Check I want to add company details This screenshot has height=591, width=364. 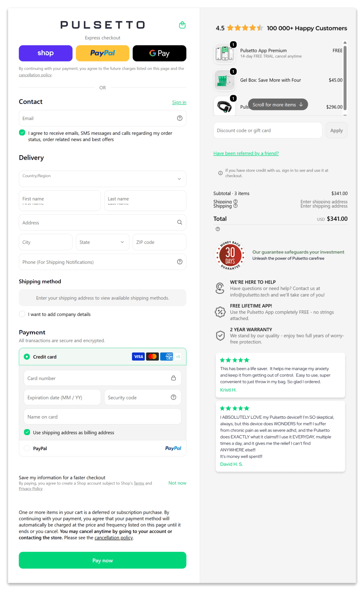[22, 314]
